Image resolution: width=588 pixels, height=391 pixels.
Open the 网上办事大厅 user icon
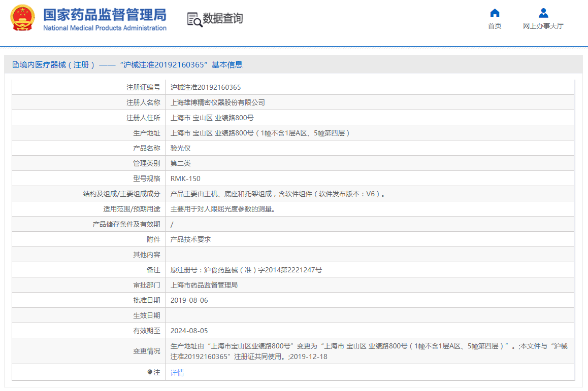[543, 13]
